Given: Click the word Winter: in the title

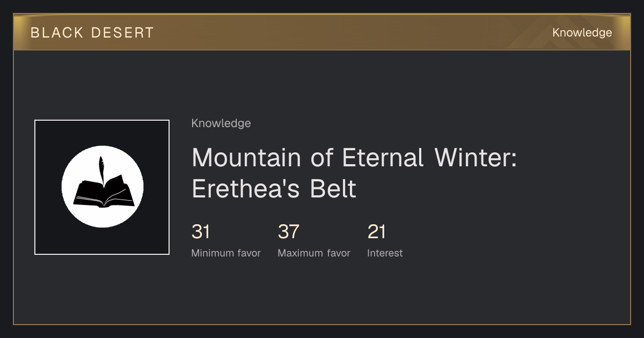Looking at the screenshot, I should tap(476, 158).
